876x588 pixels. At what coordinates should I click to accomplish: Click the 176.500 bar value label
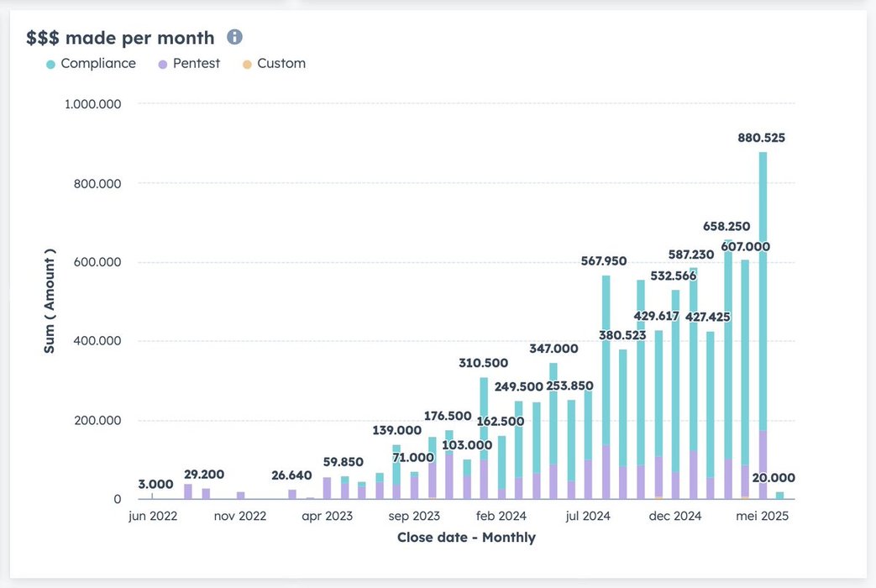click(448, 416)
